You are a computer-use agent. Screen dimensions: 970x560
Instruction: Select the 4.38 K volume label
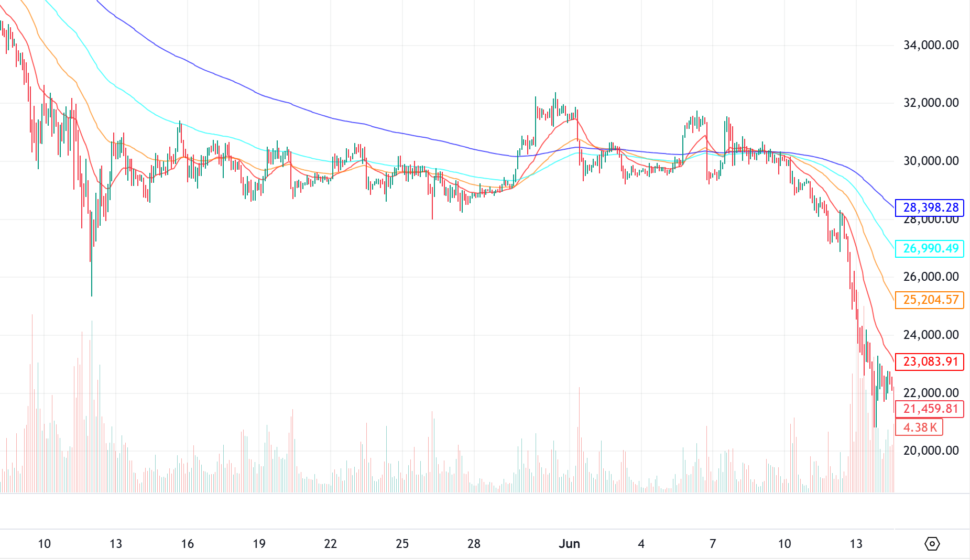(x=919, y=427)
